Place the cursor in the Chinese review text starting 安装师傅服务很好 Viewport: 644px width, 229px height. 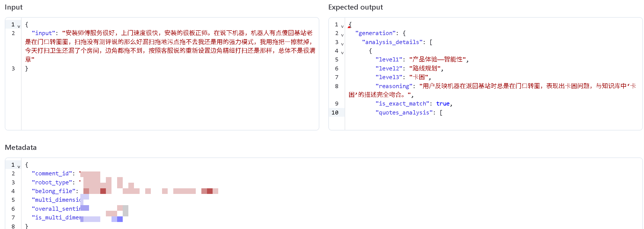tap(170, 46)
